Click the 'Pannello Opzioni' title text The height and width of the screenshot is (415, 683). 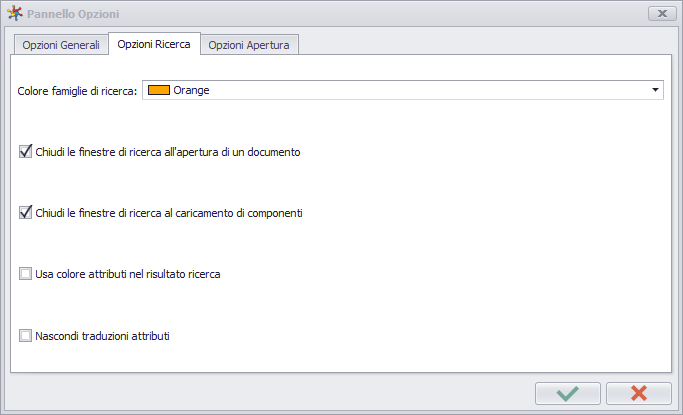click(73, 14)
